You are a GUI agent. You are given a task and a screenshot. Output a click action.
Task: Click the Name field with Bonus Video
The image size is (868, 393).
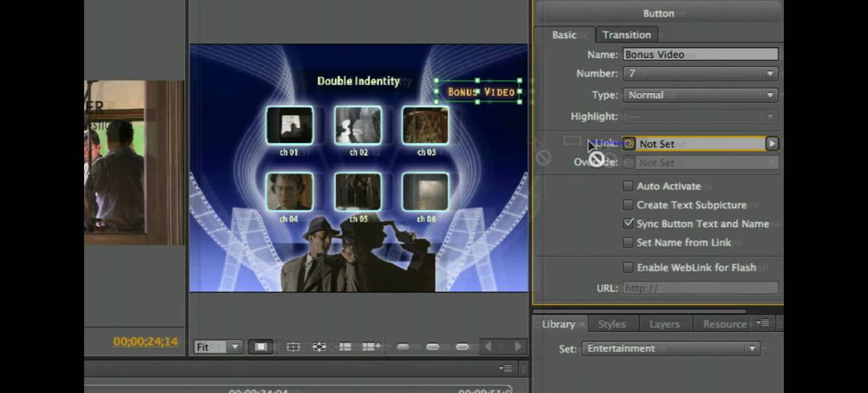[x=701, y=54]
